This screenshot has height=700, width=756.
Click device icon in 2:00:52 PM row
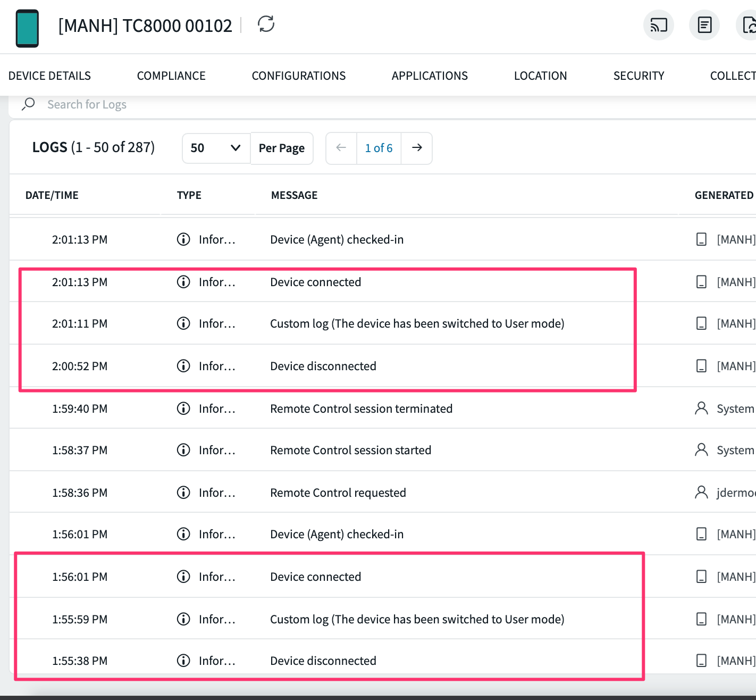tap(701, 366)
